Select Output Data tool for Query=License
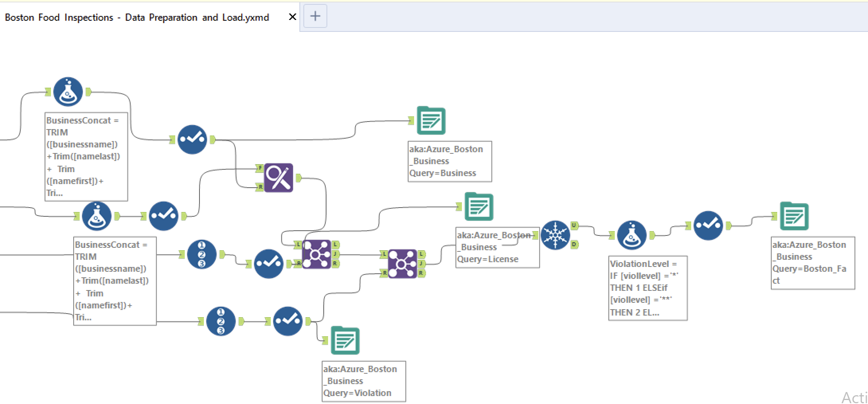The width and height of the screenshot is (868, 404). pos(479,206)
